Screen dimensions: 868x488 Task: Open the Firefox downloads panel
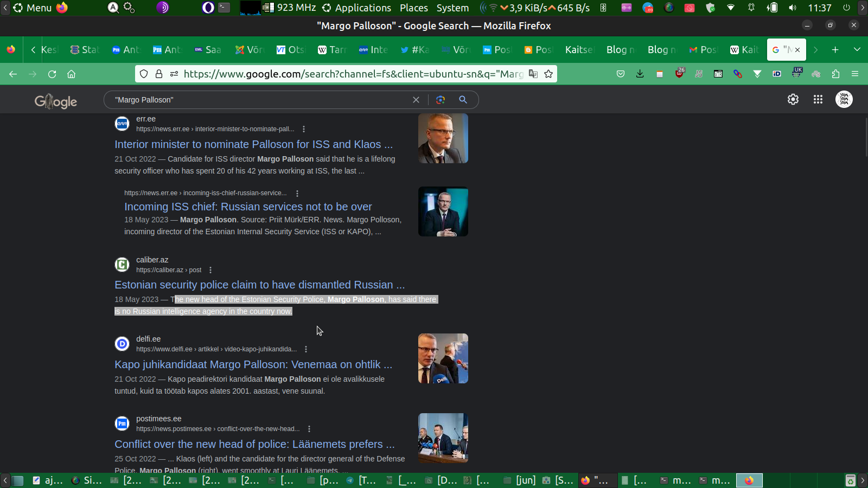pos(640,74)
